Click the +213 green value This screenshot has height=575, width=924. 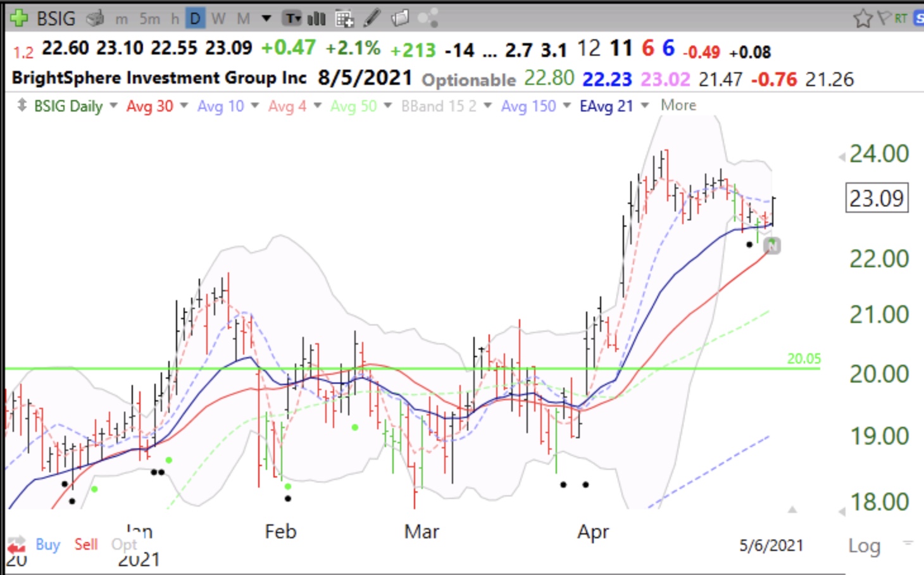tap(413, 50)
